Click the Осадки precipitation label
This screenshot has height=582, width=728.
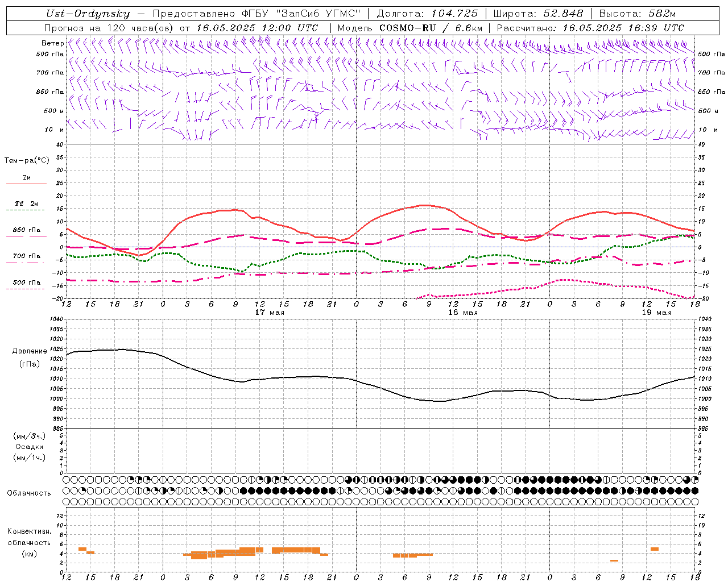coord(29,447)
